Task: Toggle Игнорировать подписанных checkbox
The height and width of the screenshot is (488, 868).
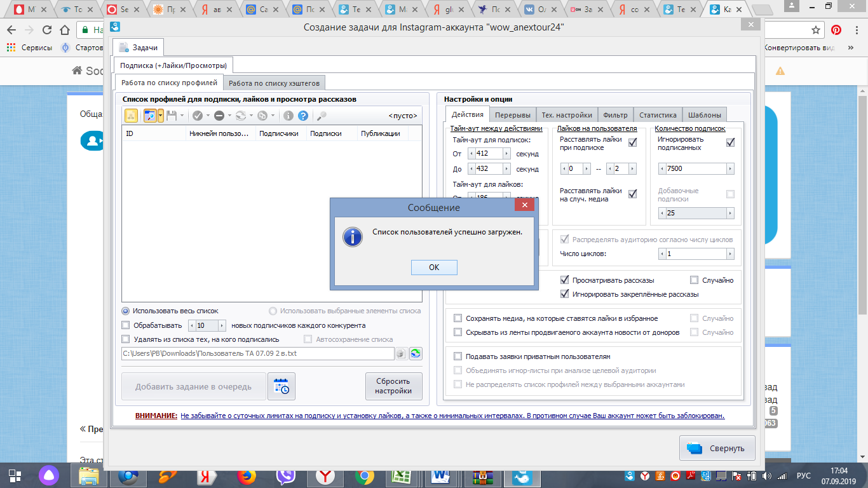Action: click(x=730, y=143)
